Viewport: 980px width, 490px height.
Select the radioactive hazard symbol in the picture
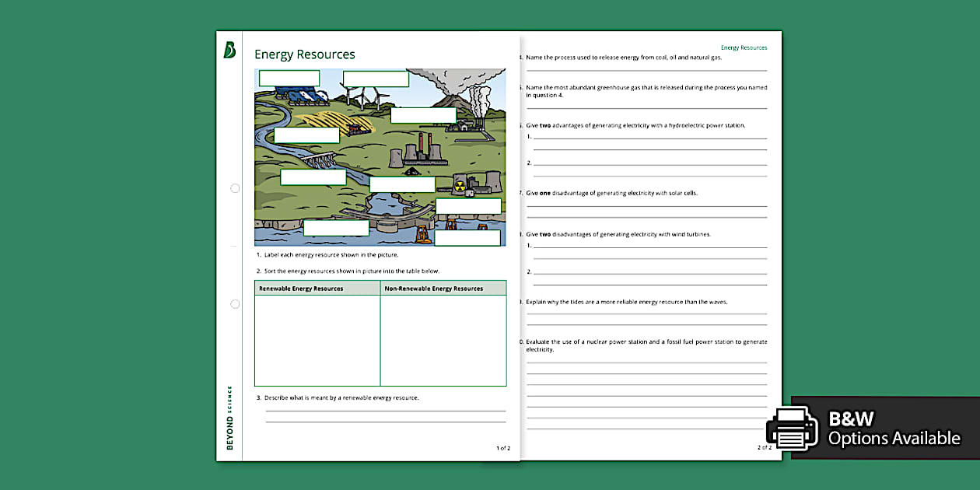pyautogui.click(x=459, y=185)
